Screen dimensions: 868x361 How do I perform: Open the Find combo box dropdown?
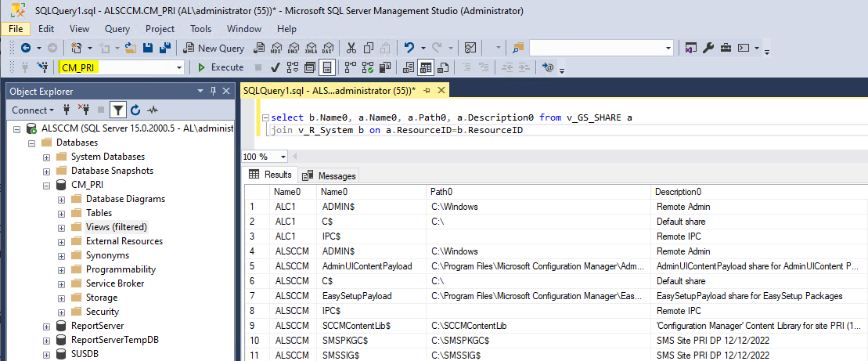click(x=668, y=49)
